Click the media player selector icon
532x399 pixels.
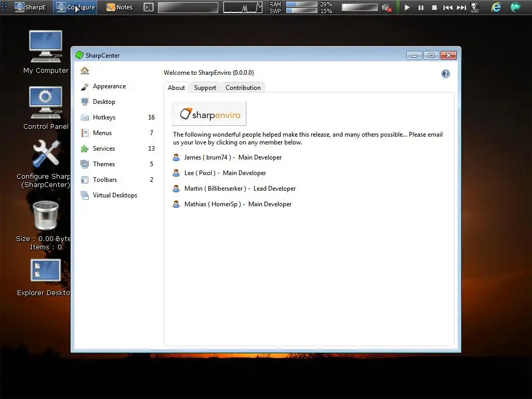click(475, 7)
